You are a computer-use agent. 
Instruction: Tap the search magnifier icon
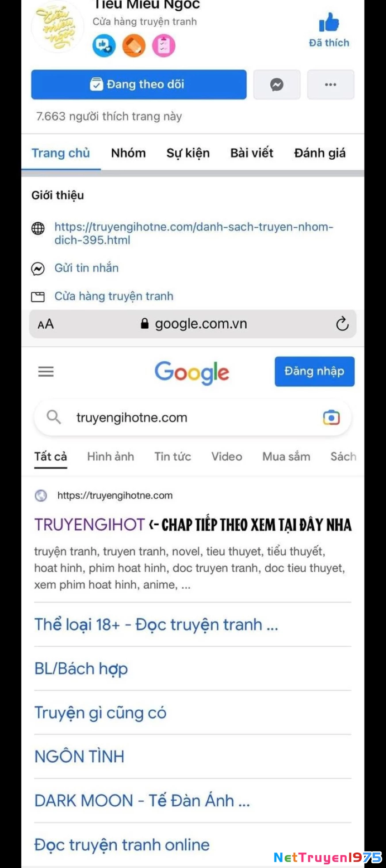[54, 417]
